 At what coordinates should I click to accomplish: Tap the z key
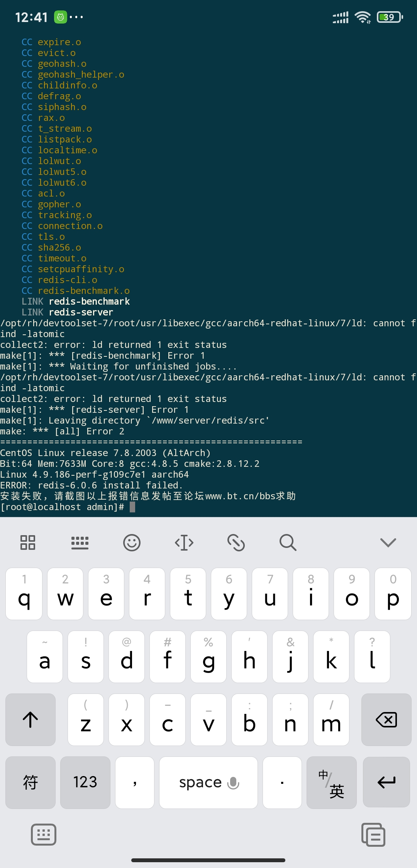point(86,720)
